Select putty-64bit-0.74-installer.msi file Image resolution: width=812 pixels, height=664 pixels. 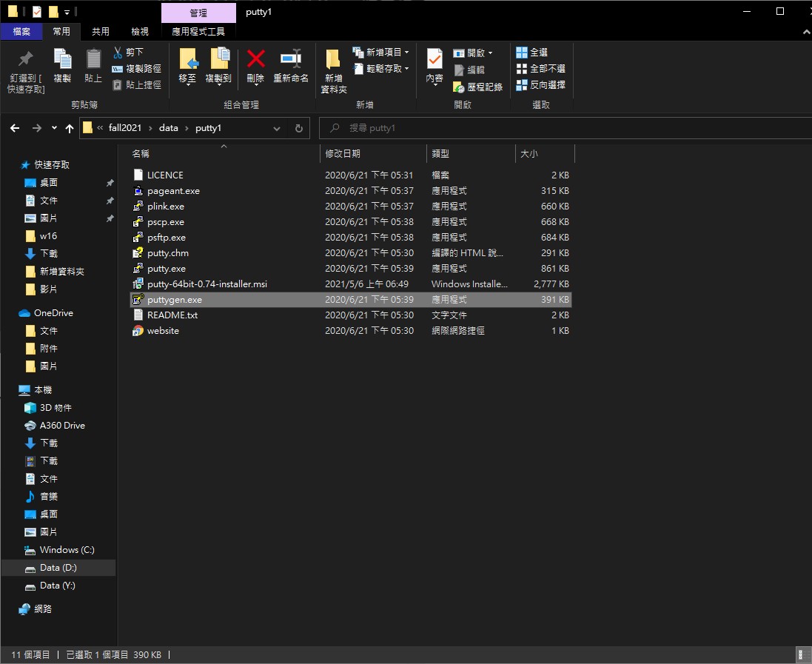(351, 284)
